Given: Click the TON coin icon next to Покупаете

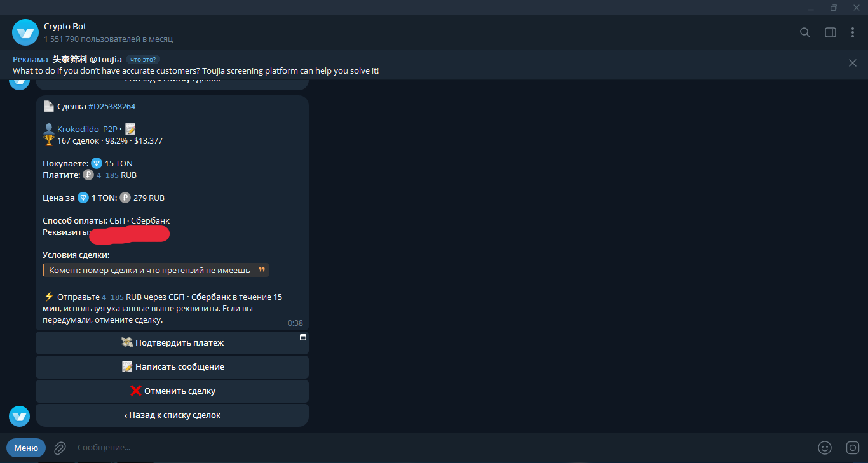Looking at the screenshot, I should tap(97, 163).
